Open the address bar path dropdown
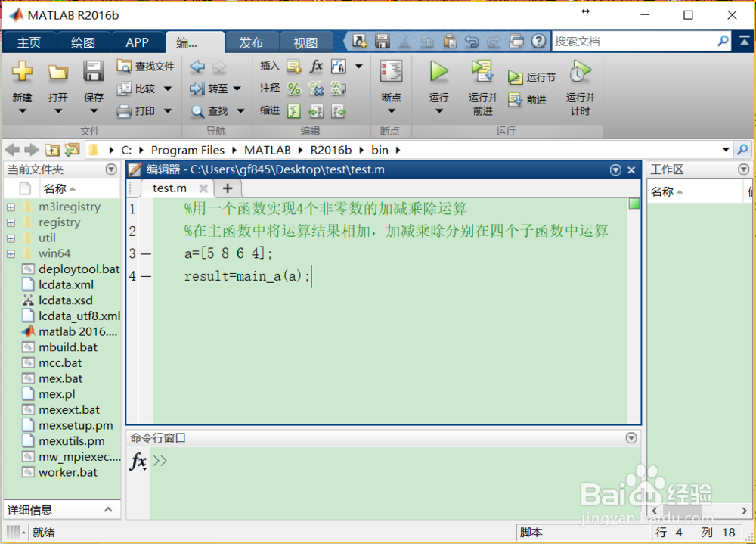Image resolution: width=756 pixels, height=544 pixels. pyautogui.click(x=726, y=150)
